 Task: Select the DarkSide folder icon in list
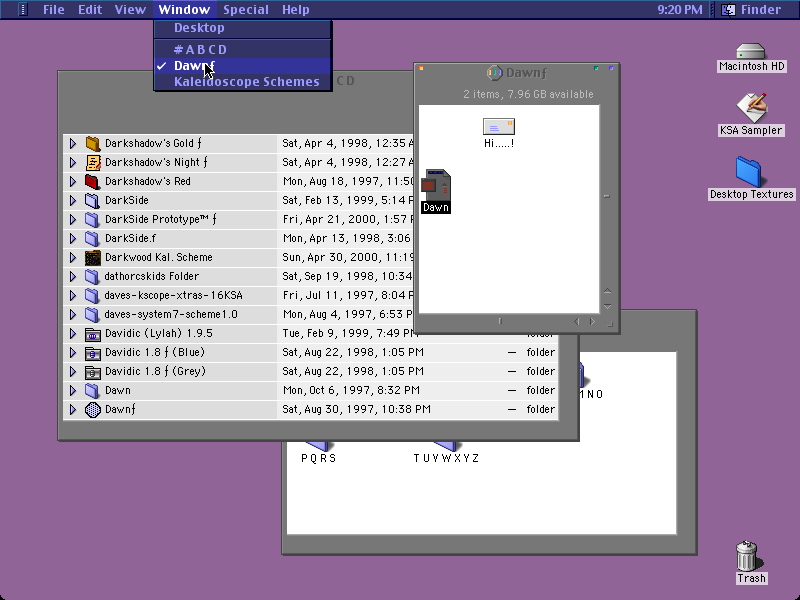click(x=92, y=201)
